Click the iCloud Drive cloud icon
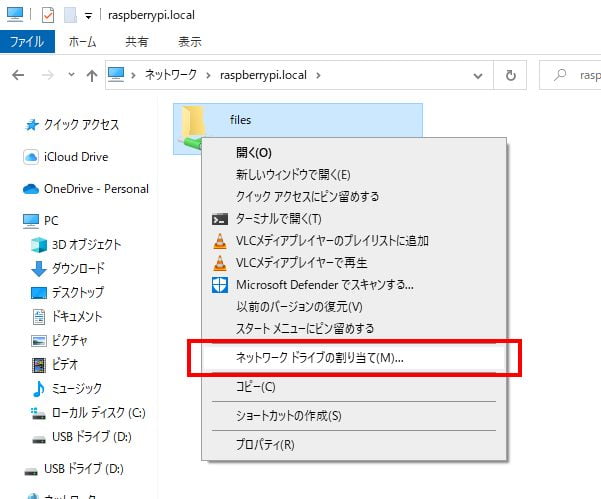Screen dimensions: 601x499 31,157
